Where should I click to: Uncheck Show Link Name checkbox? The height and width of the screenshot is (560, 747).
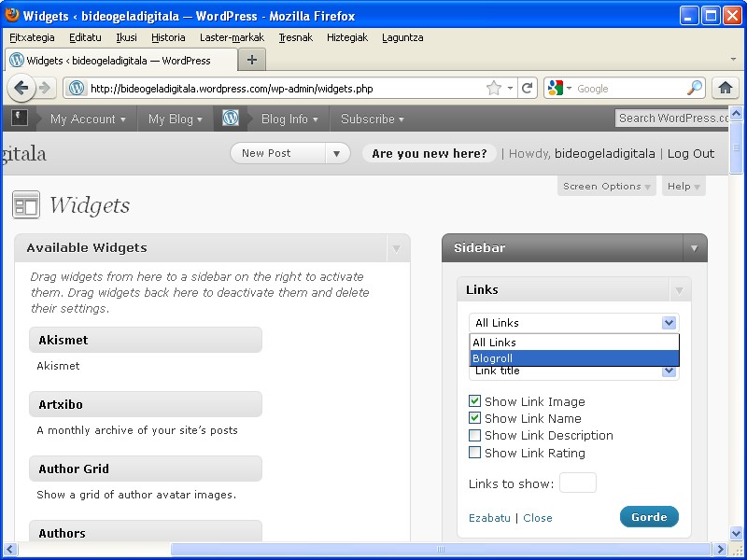(x=474, y=418)
